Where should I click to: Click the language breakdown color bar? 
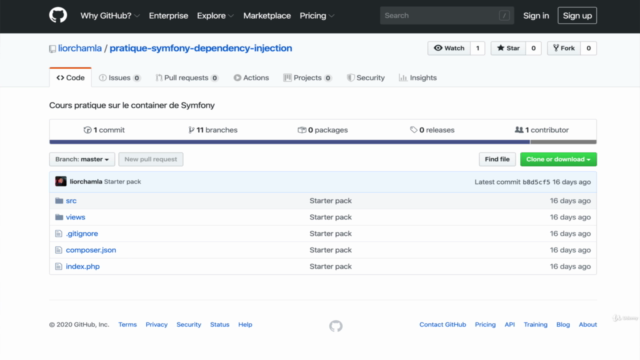[323, 142]
